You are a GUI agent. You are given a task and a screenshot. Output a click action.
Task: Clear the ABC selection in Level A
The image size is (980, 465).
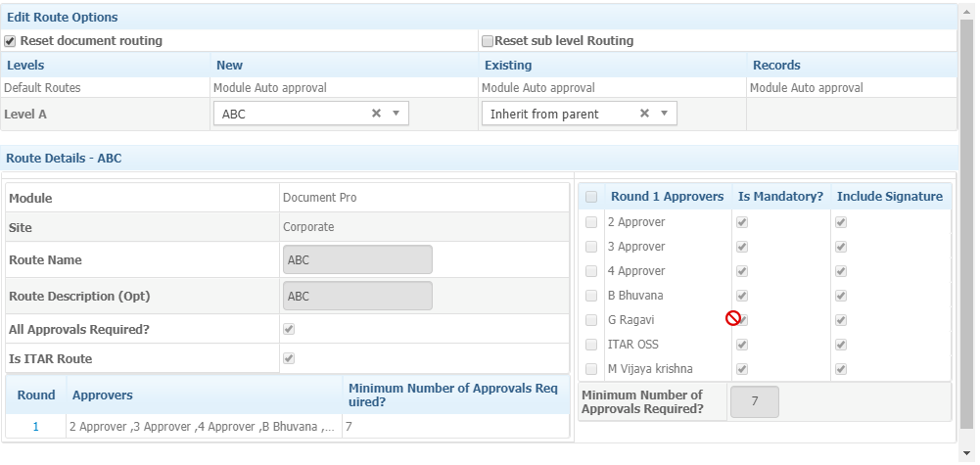tap(376, 114)
